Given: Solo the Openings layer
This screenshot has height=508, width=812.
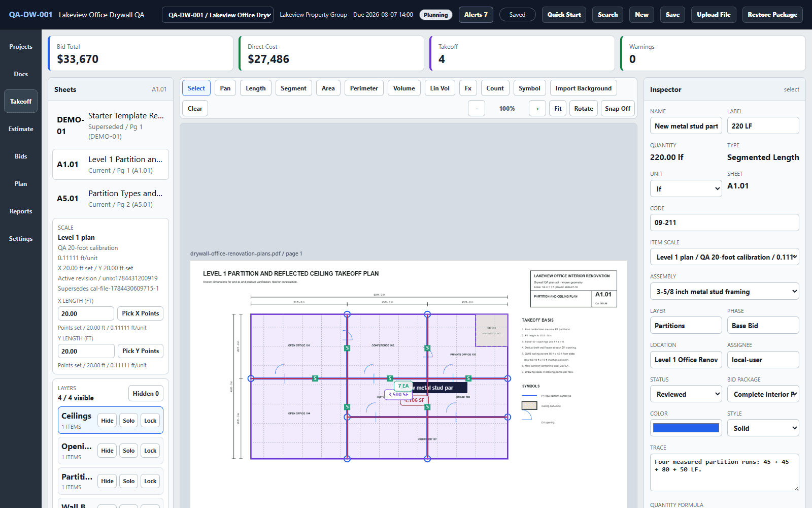Looking at the screenshot, I should pyautogui.click(x=129, y=451).
